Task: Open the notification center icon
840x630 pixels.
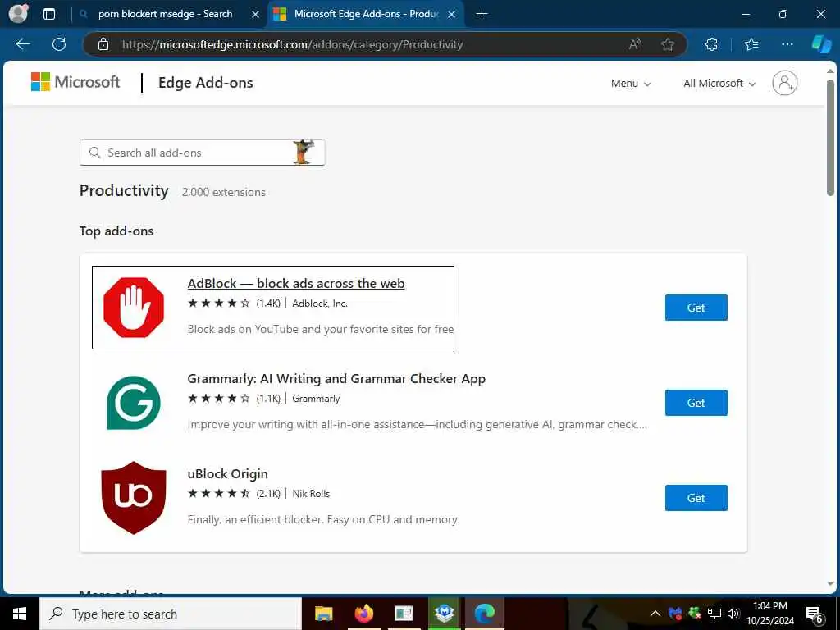Action: (815, 614)
